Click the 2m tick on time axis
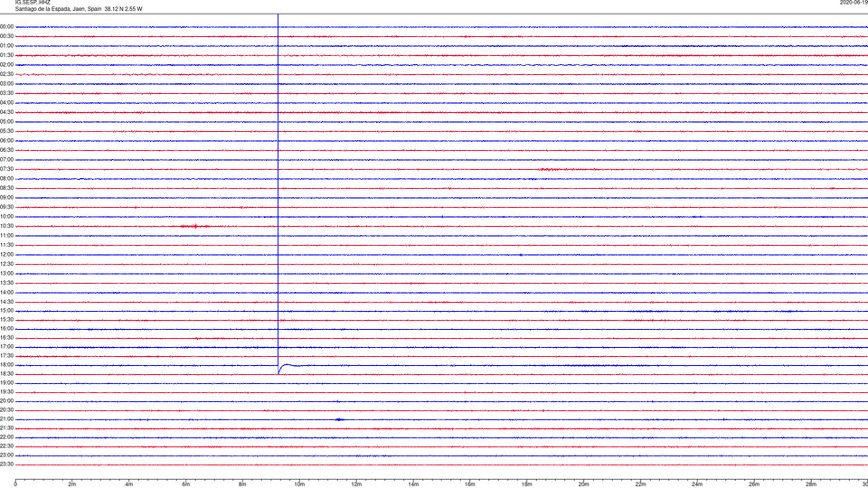 [x=72, y=484]
